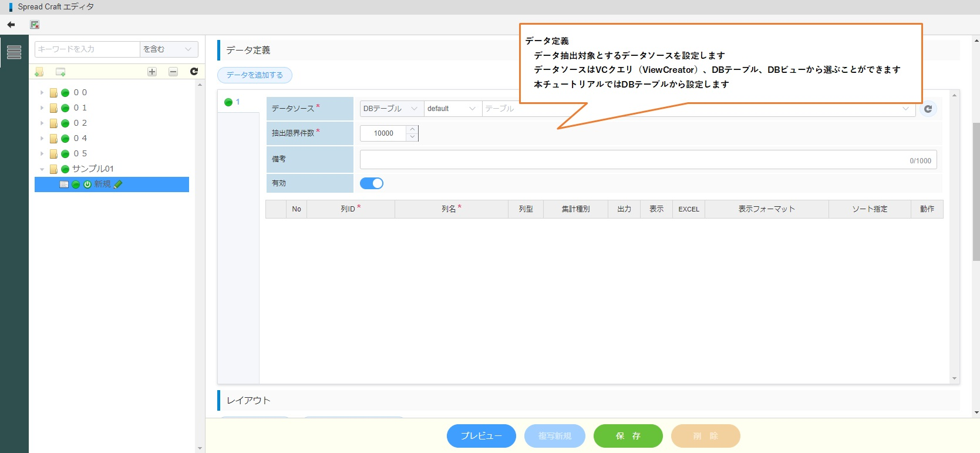
Task: Increase the 抽出限界件数 value with up arrow
Action: point(412,129)
